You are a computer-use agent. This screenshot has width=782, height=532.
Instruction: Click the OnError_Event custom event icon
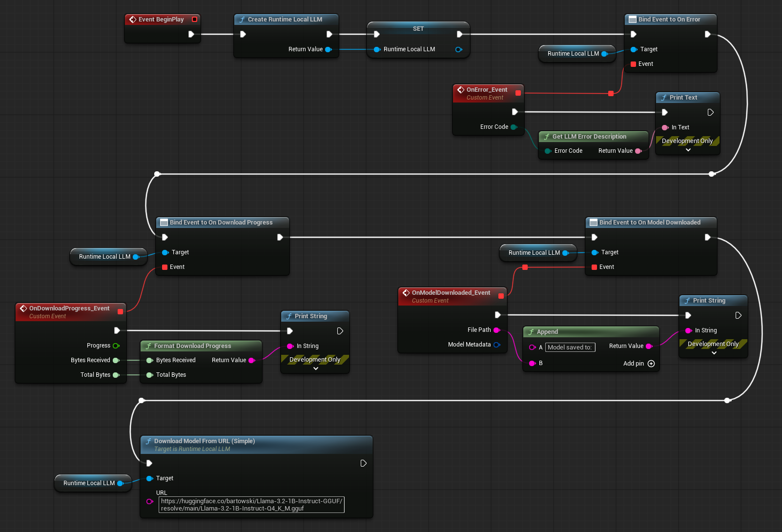(x=461, y=90)
